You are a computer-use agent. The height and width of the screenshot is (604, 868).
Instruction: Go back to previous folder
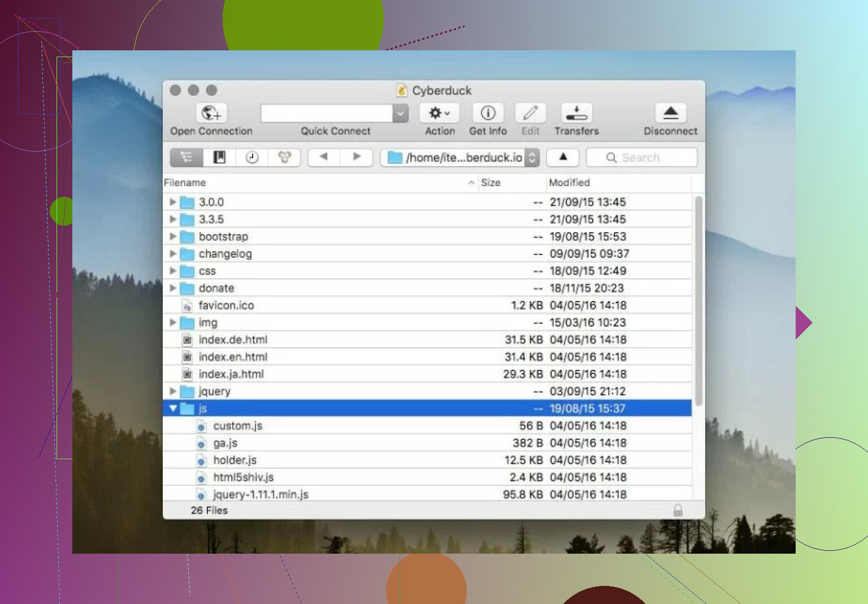tap(324, 157)
